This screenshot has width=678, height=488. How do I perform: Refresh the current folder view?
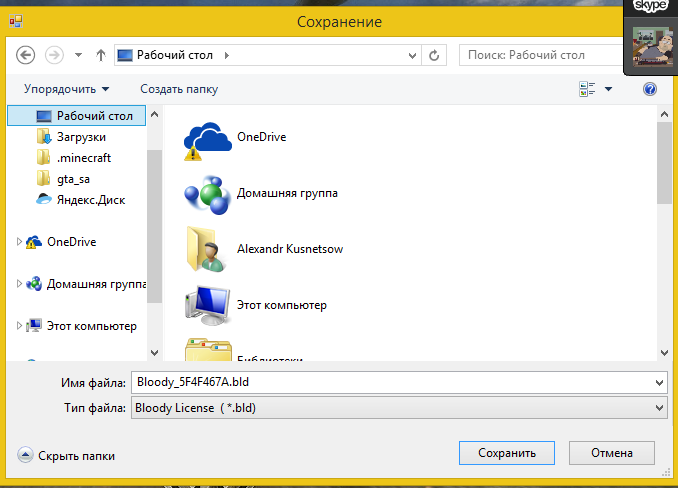pyautogui.click(x=434, y=55)
